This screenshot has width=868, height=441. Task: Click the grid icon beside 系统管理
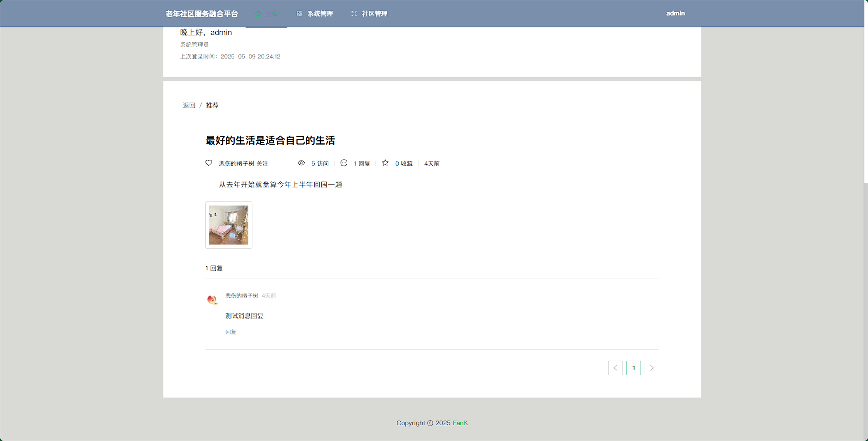(300, 14)
